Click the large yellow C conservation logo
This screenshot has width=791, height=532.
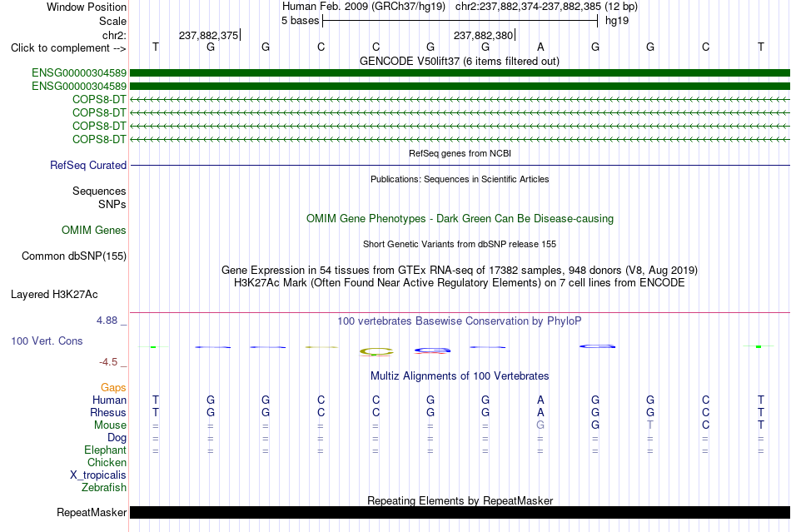pos(376,351)
